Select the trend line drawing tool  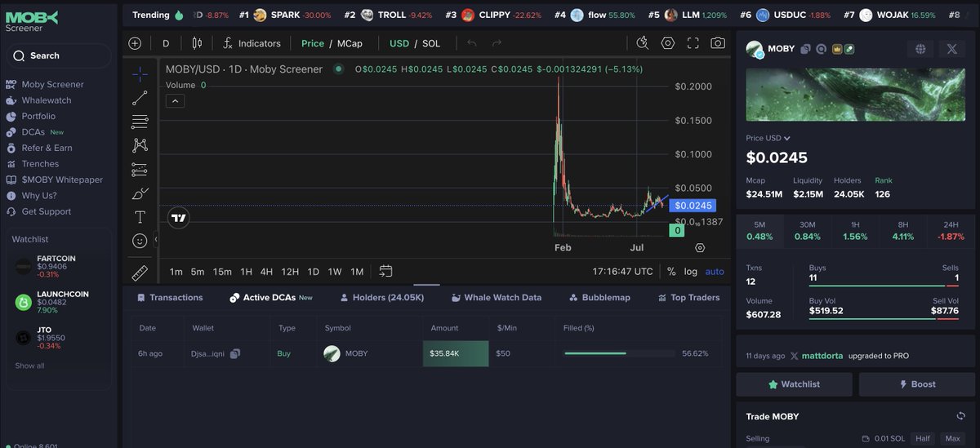point(140,98)
